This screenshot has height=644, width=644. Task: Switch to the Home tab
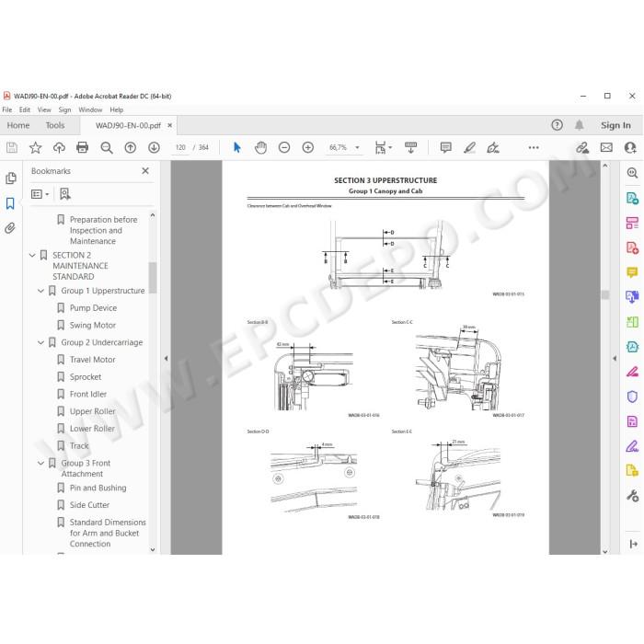[18, 125]
